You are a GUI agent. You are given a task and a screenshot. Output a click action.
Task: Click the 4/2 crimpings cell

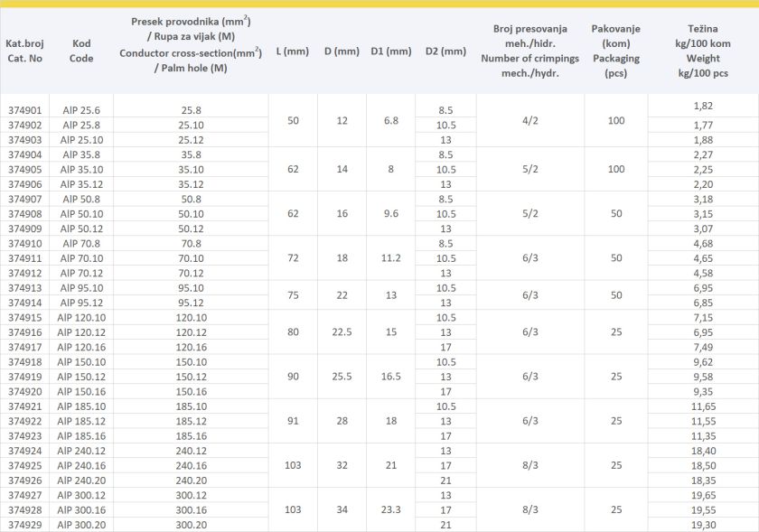[529, 119]
